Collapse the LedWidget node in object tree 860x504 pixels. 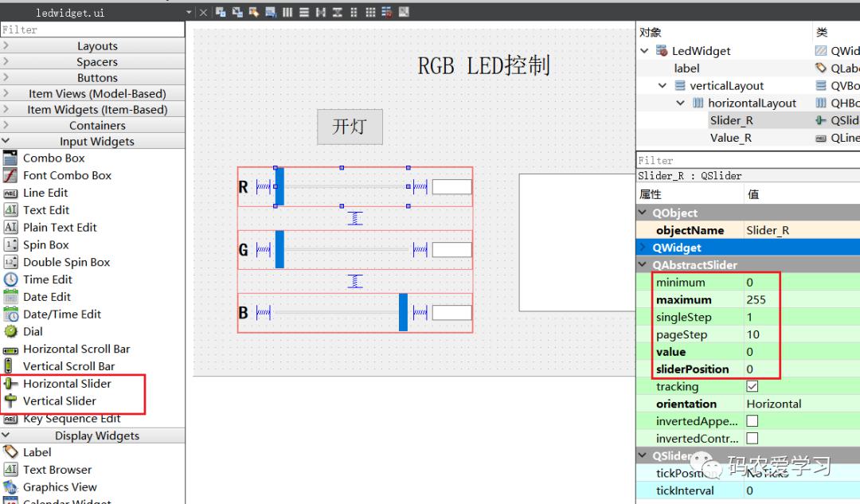pyautogui.click(x=644, y=51)
